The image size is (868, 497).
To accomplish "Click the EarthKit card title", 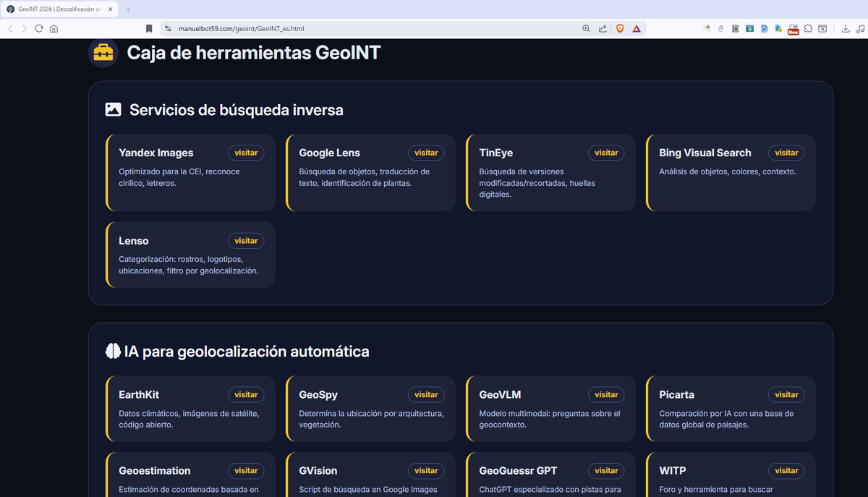I will (x=139, y=395).
